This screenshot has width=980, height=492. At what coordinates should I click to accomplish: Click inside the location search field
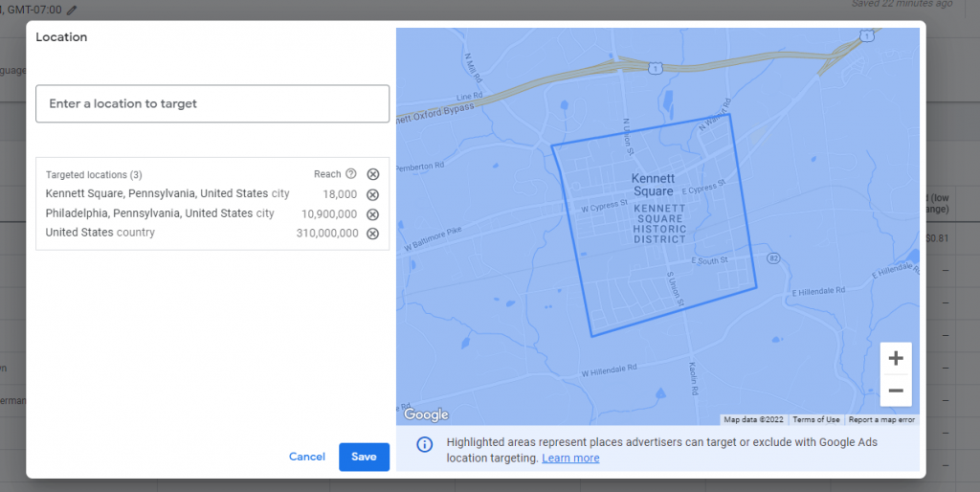(x=212, y=103)
